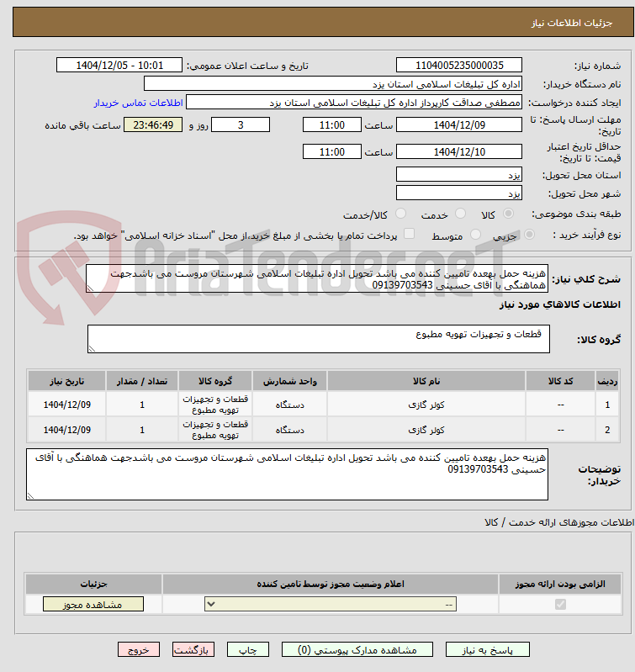This screenshot has height=672, width=635.
Task: Open the اعلام وضعیت مجوز dropdown
Action: click(x=331, y=604)
